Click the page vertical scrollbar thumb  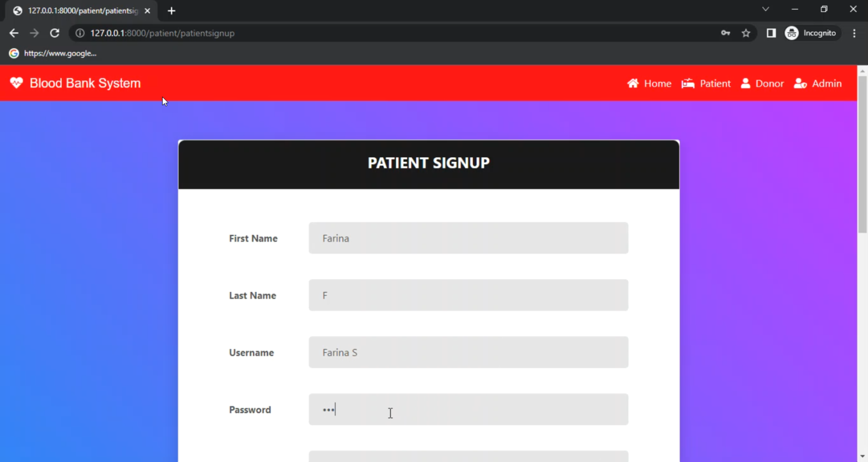coord(862,153)
